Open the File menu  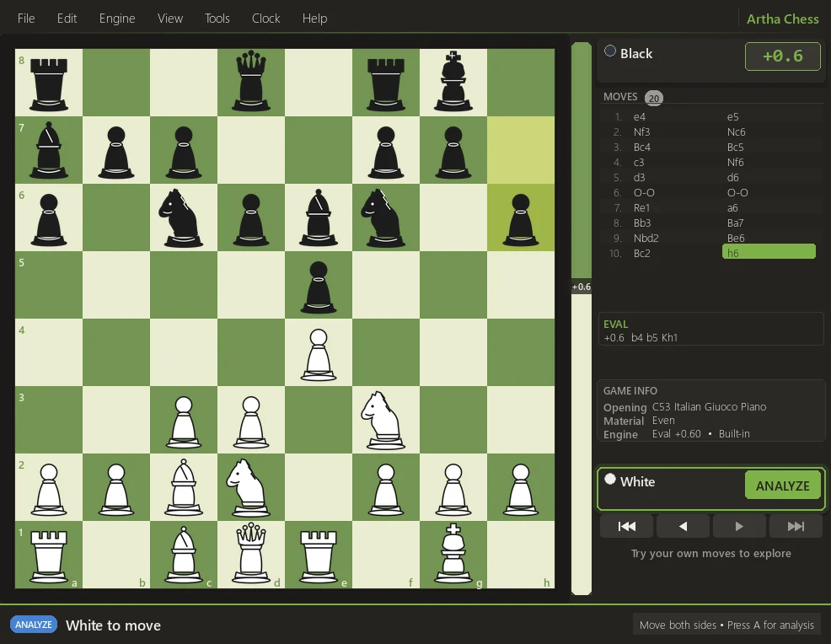coord(26,19)
